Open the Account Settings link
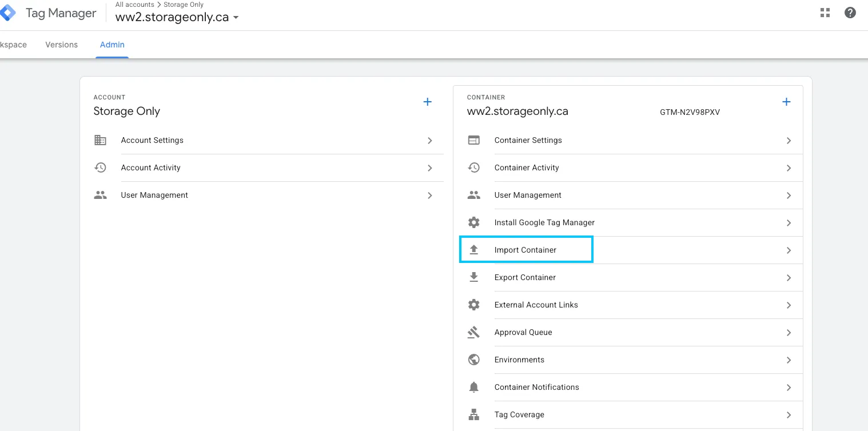 click(152, 140)
